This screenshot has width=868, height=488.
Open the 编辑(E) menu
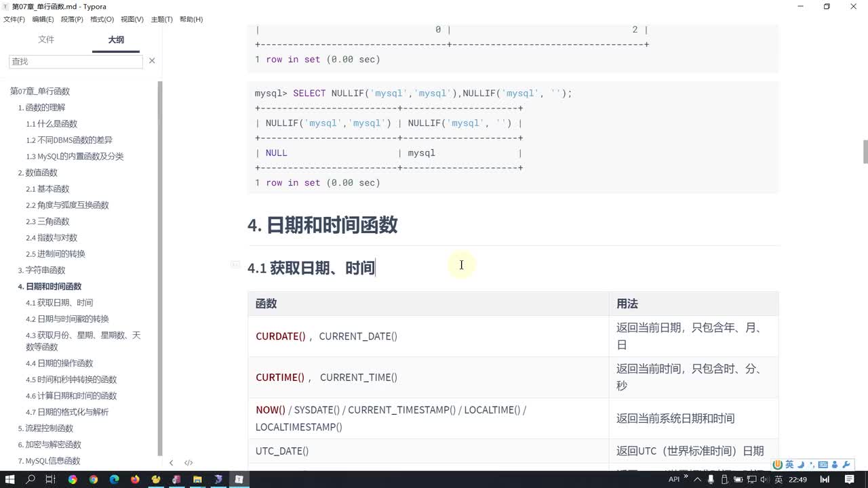tap(43, 19)
